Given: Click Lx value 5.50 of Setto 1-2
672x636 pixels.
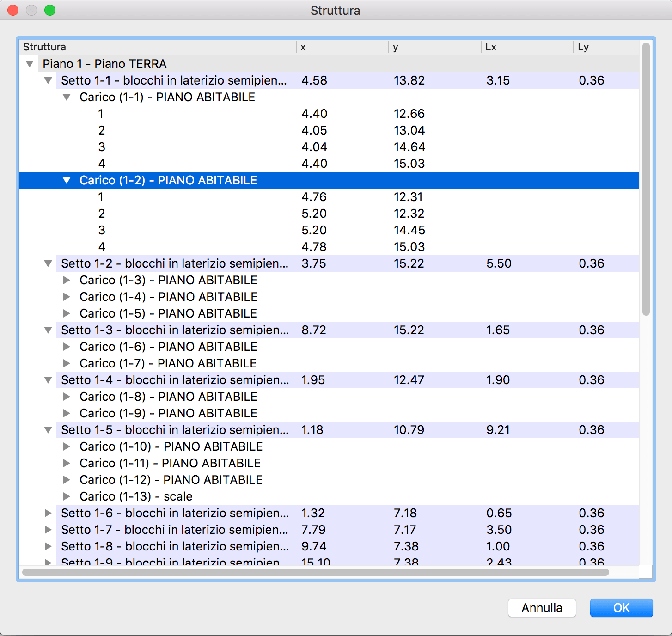Looking at the screenshot, I should (499, 263).
